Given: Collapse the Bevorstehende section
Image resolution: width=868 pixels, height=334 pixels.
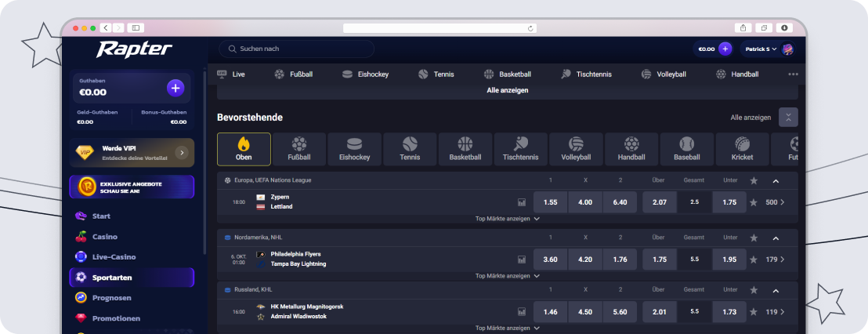Looking at the screenshot, I should pyautogui.click(x=788, y=118).
